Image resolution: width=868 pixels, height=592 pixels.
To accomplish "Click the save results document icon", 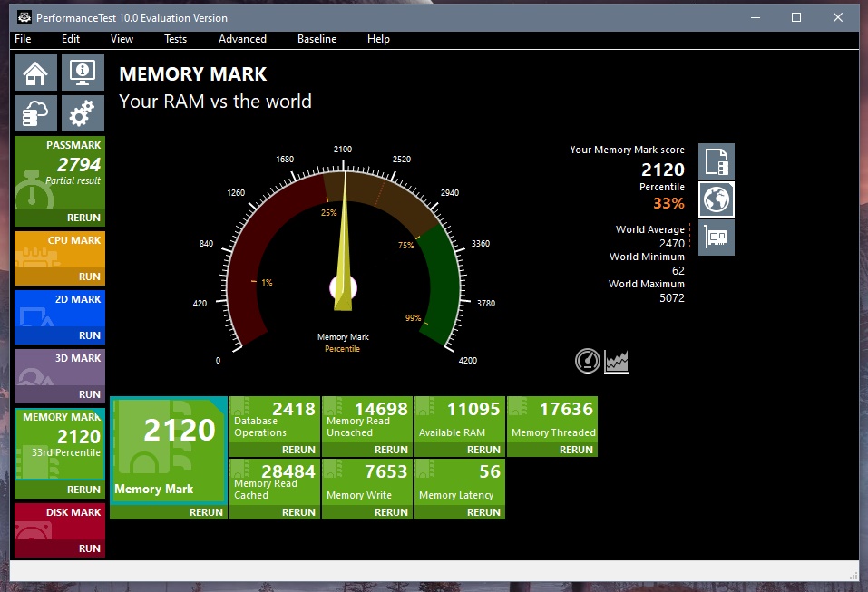I will tap(717, 161).
